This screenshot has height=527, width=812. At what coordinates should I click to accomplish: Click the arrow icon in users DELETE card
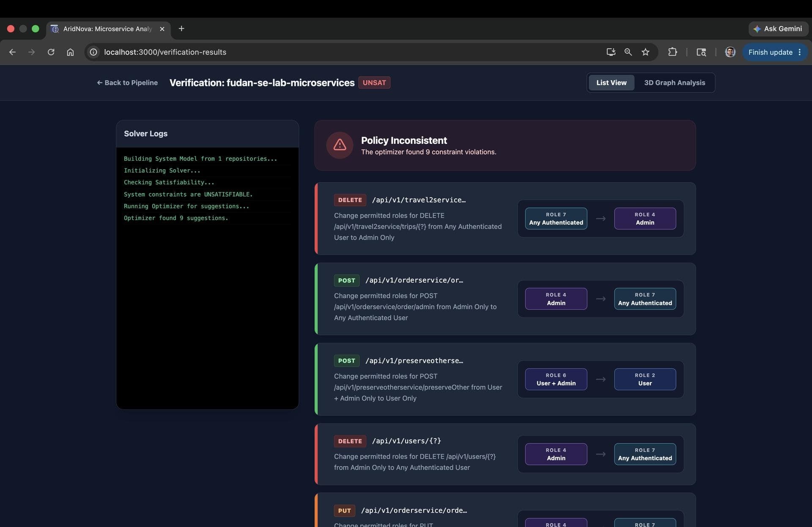coord(601,454)
